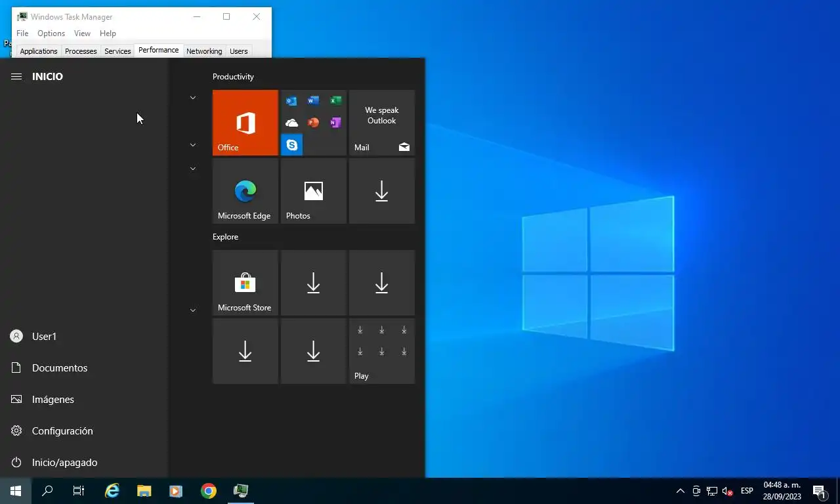The width and height of the screenshot is (840, 504).
Task: Click the network icon in the tray
Action: click(x=712, y=491)
